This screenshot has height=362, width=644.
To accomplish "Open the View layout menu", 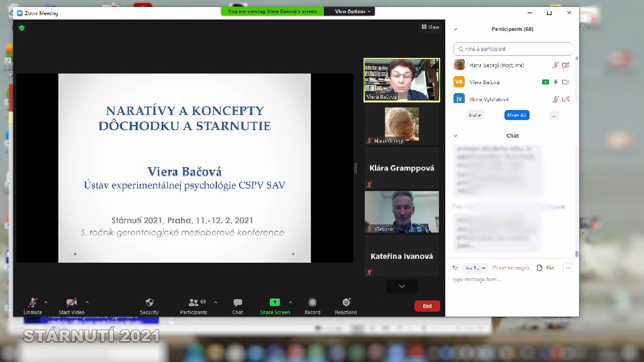I will 430,27.
